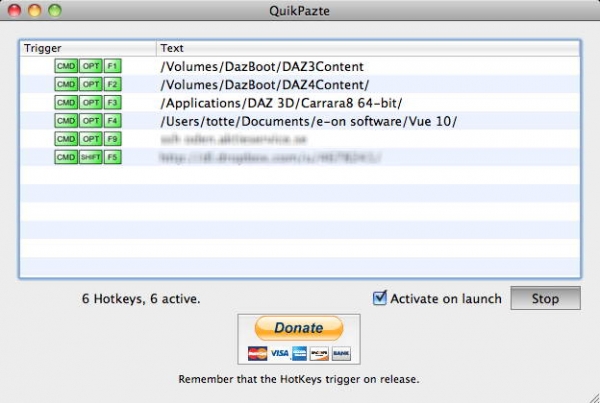Screen dimensions: 600x403
Task: Close the QuikPazte window
Action: [15, 10]
